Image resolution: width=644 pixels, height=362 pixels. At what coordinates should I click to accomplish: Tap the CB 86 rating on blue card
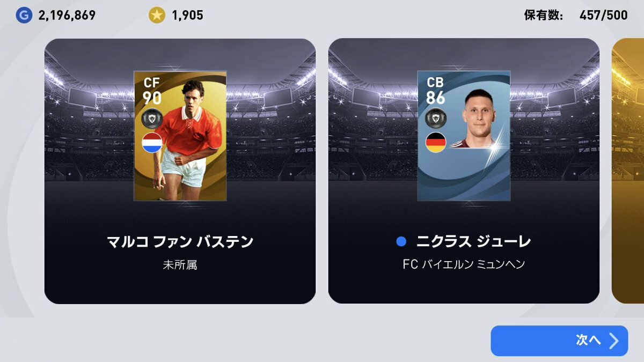[436, 91]
